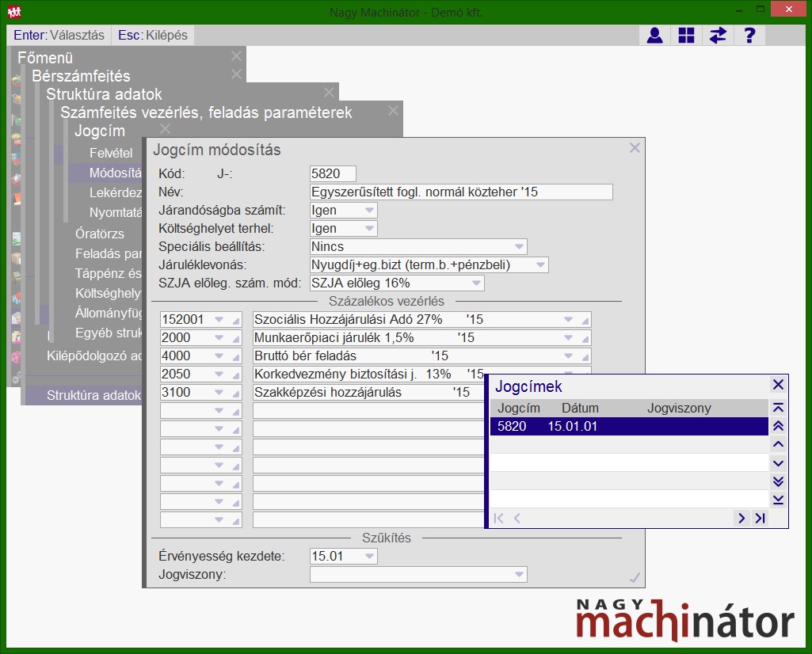
Task: Open the four-square grid icon
Action: point(686,36)
